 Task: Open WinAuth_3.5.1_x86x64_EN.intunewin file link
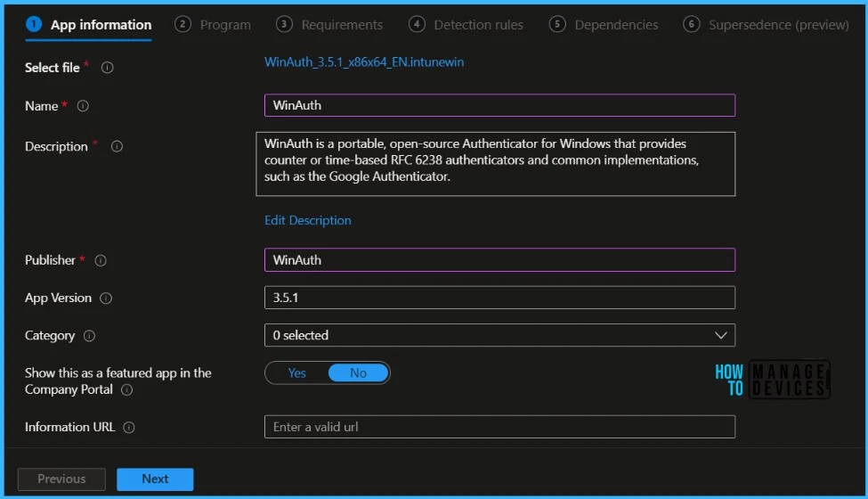(364, 62)
